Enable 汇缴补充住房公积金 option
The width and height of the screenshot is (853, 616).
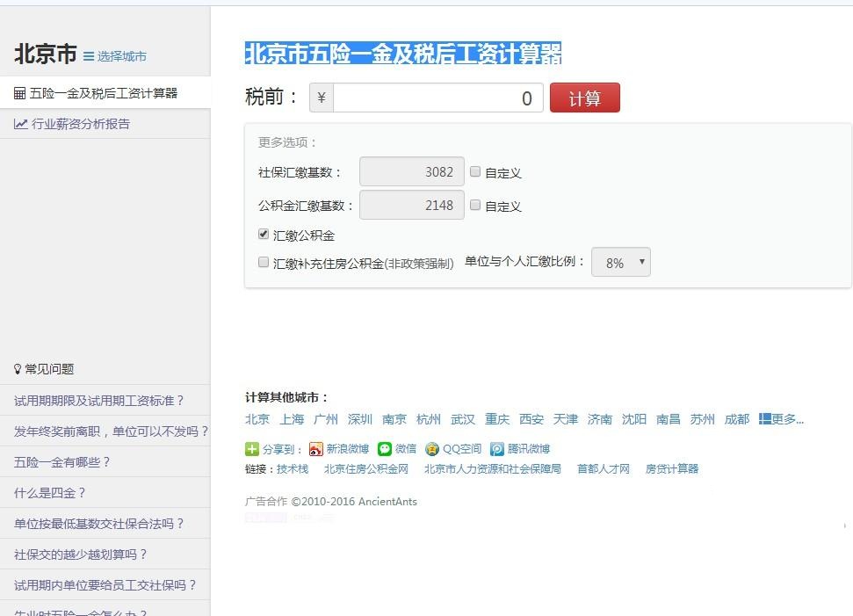(263, 263)
